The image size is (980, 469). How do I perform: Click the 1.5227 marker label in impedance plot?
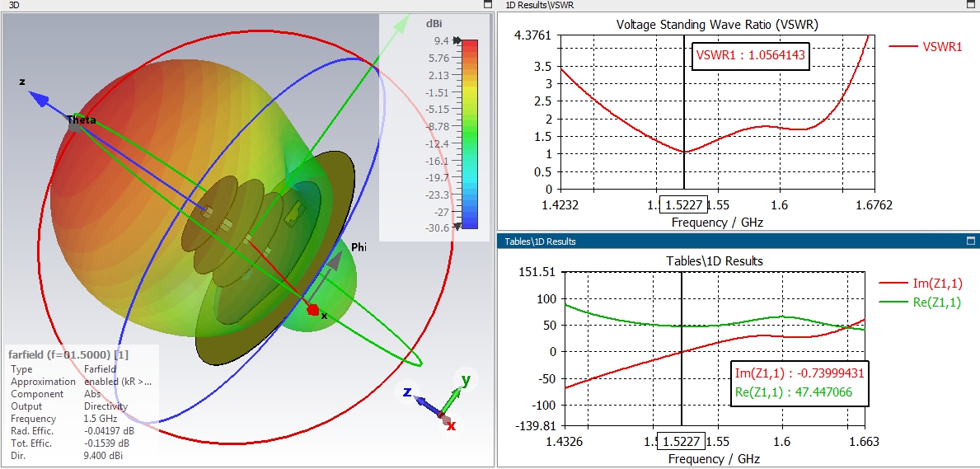click(x=682, y=442)
